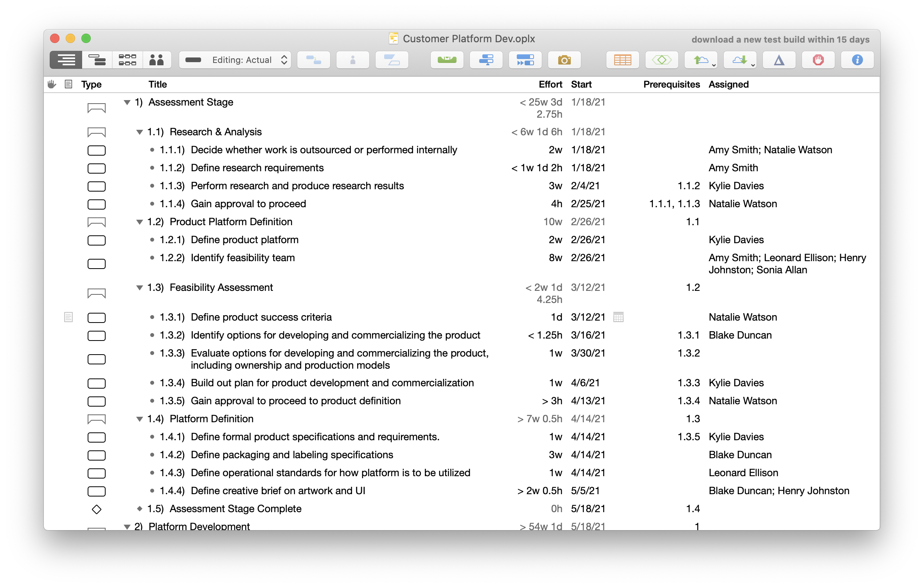
Task: Click the Effort column header
Action: [550, 84]
